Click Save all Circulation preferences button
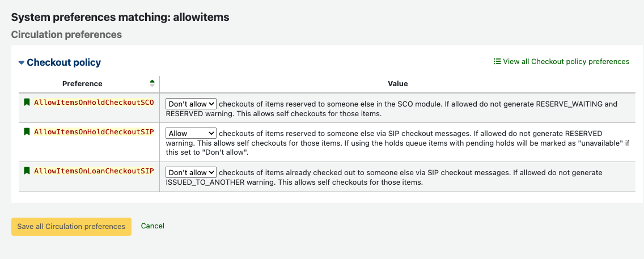644x259 pixels. tap(71, 226)
